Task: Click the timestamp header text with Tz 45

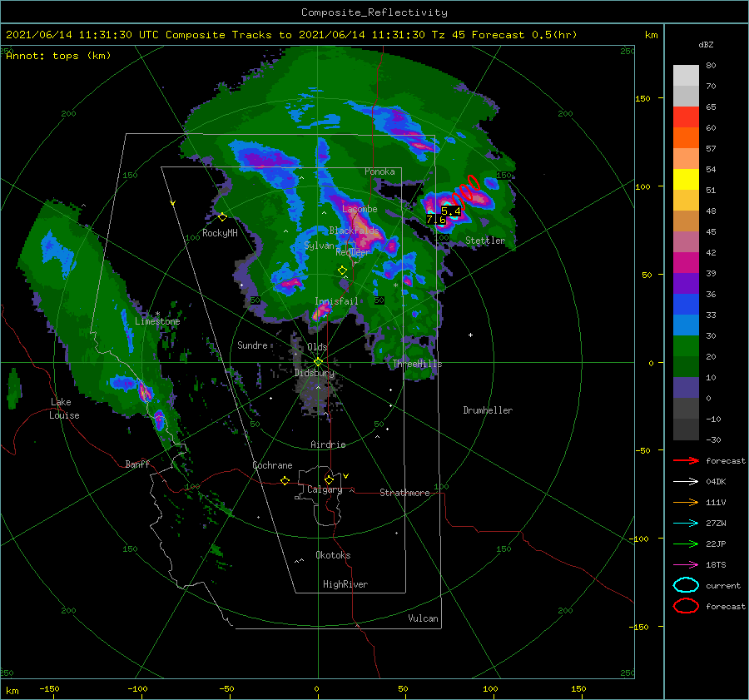Action: 291,35
